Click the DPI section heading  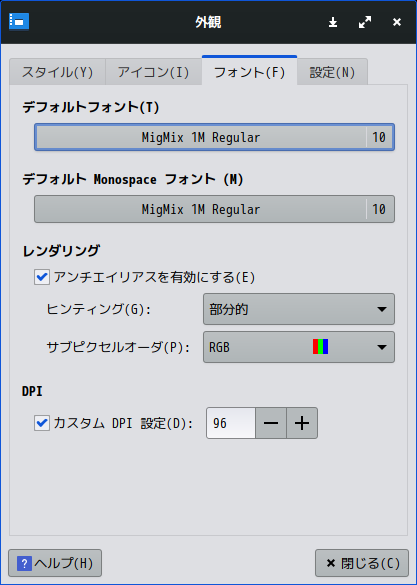[32, 391]
